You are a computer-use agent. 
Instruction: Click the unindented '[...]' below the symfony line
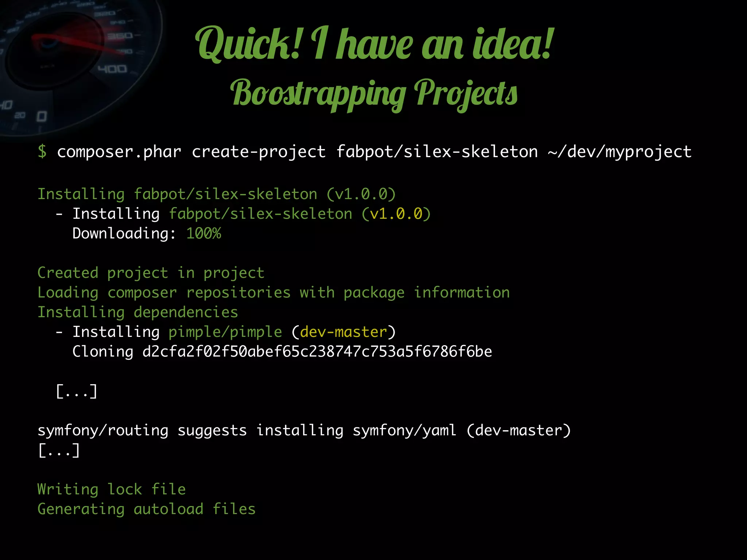point(59,450)
